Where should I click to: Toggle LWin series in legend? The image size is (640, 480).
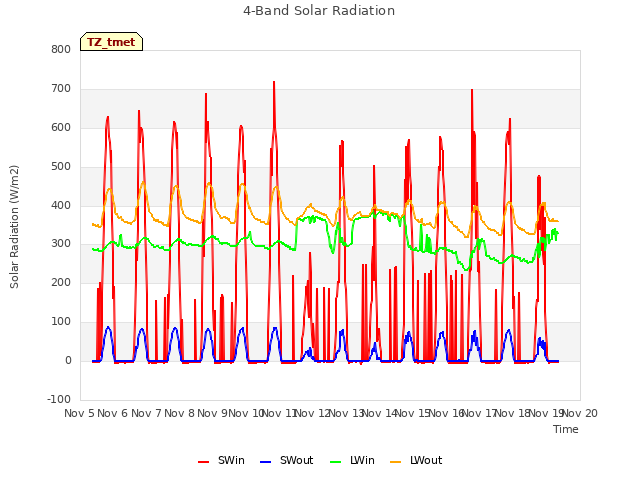(352, 460)
